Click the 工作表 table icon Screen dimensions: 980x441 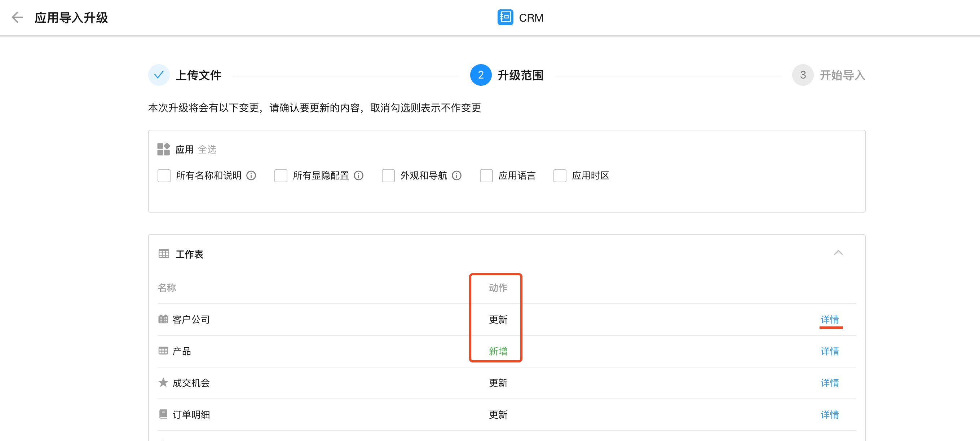164,254
